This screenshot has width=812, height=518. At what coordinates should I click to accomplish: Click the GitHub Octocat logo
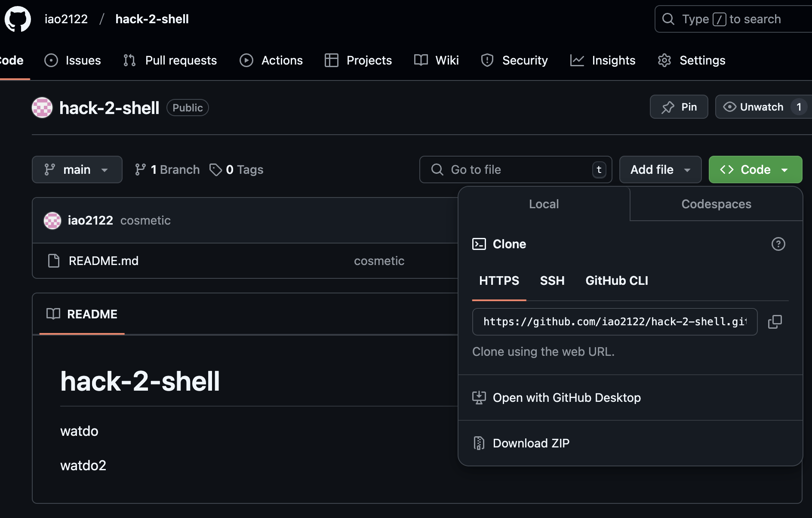click(x=18, y=19)
